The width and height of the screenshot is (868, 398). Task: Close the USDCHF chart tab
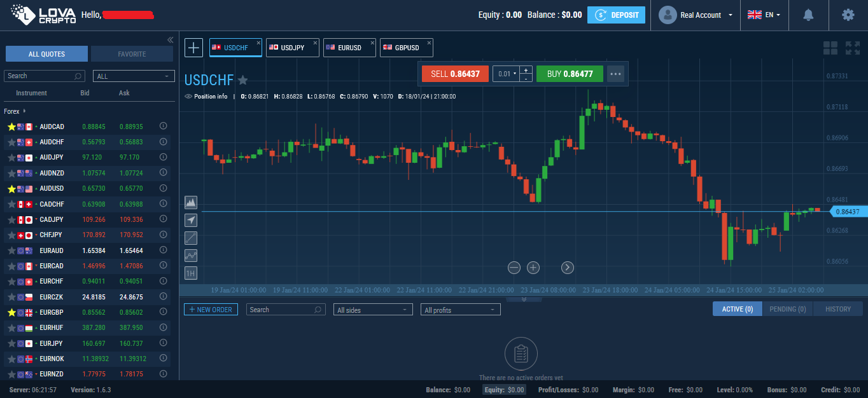[x=258, y=43]
